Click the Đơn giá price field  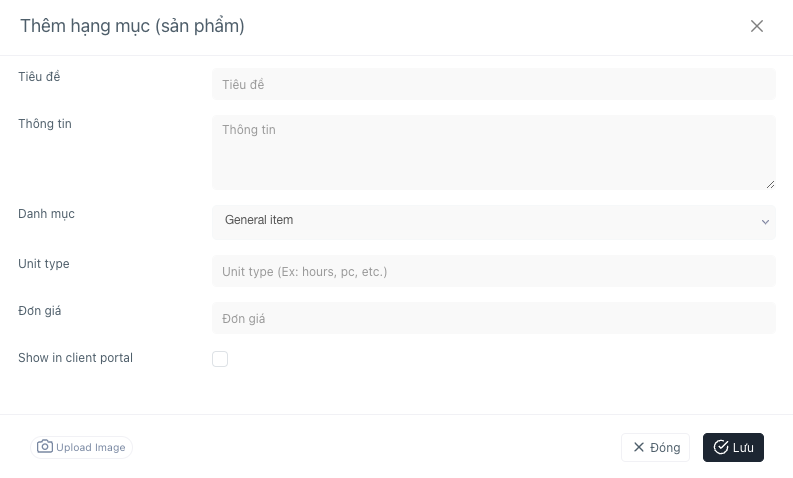(x=494, y=318)
